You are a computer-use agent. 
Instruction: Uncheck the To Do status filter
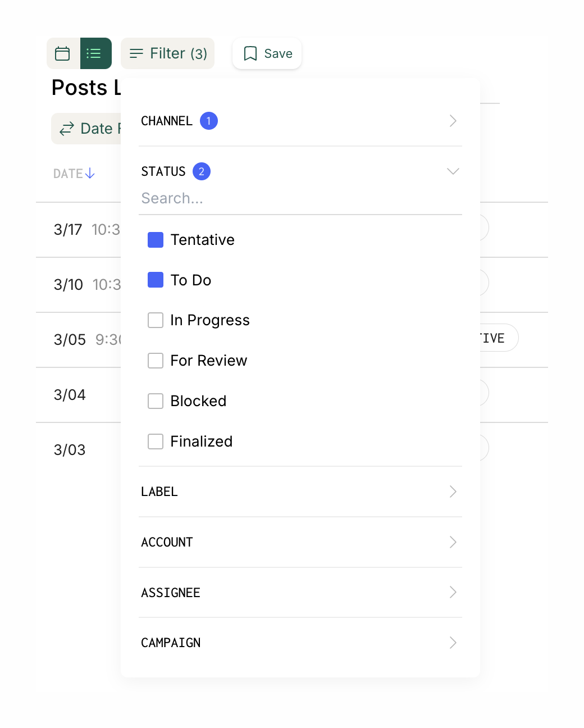coord(155,280)
